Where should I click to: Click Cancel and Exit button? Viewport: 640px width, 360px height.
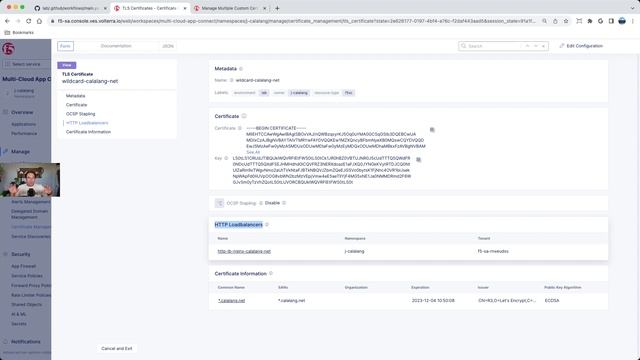pos(117,348)
